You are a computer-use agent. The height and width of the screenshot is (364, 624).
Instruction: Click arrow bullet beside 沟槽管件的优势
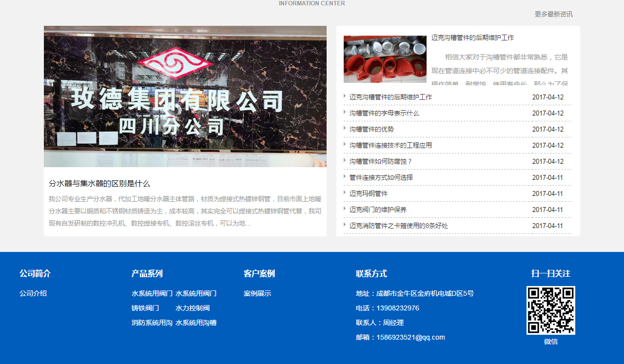(345, 128)
